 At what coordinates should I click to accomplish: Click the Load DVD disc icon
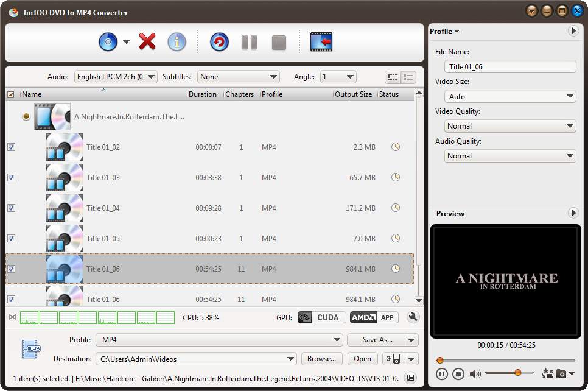[x=108, y=41]
